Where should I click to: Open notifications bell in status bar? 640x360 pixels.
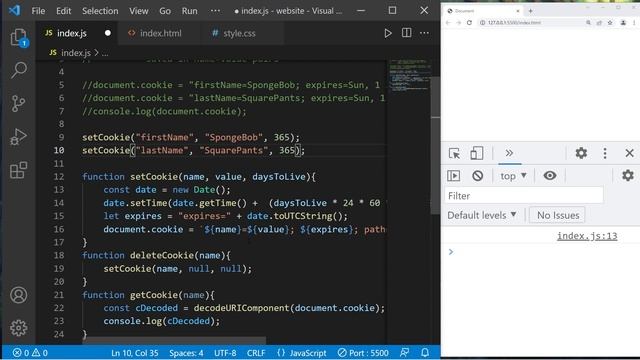[425, 353]
